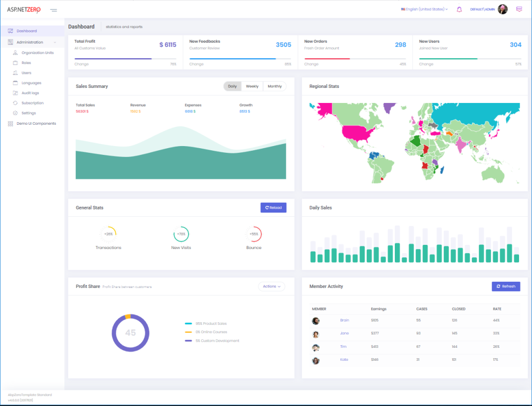Click the Audit logs icon
The image size is (532, 406).
tap(15, 93)
